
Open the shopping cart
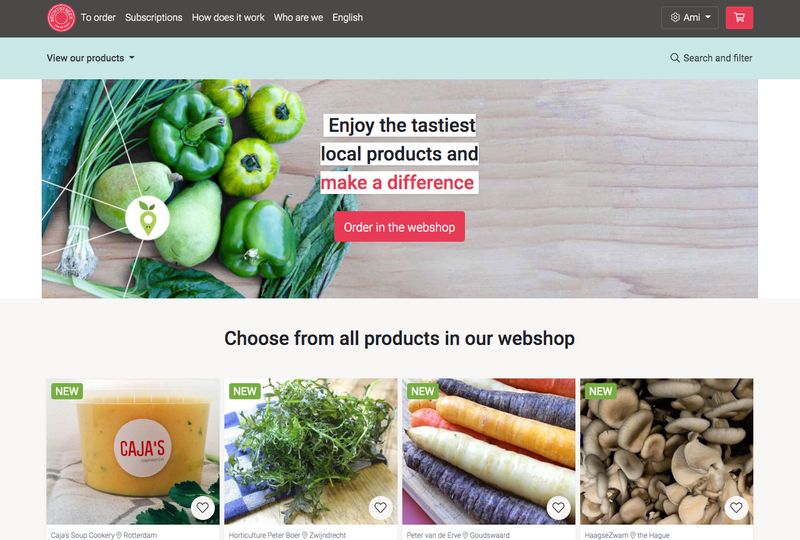(x=739, y=18)
